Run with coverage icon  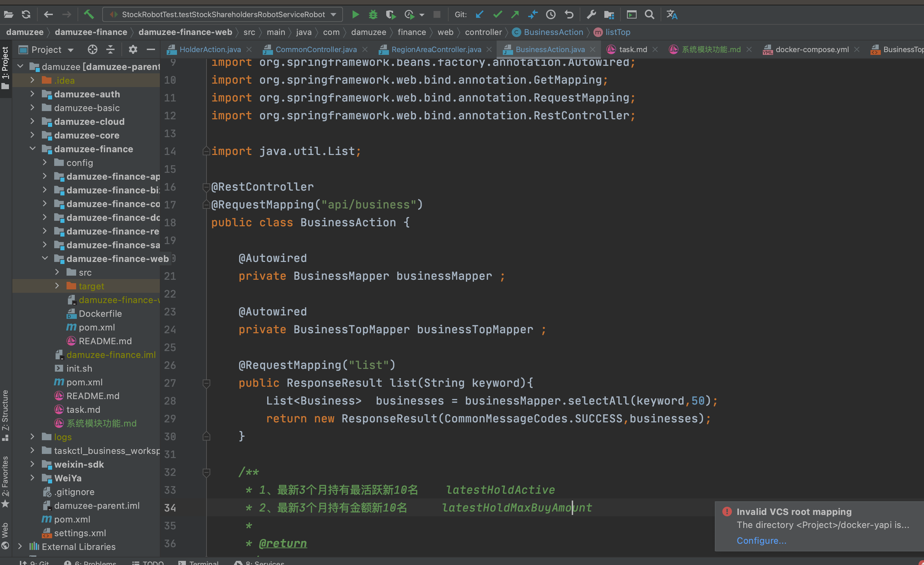pos(391,15)
